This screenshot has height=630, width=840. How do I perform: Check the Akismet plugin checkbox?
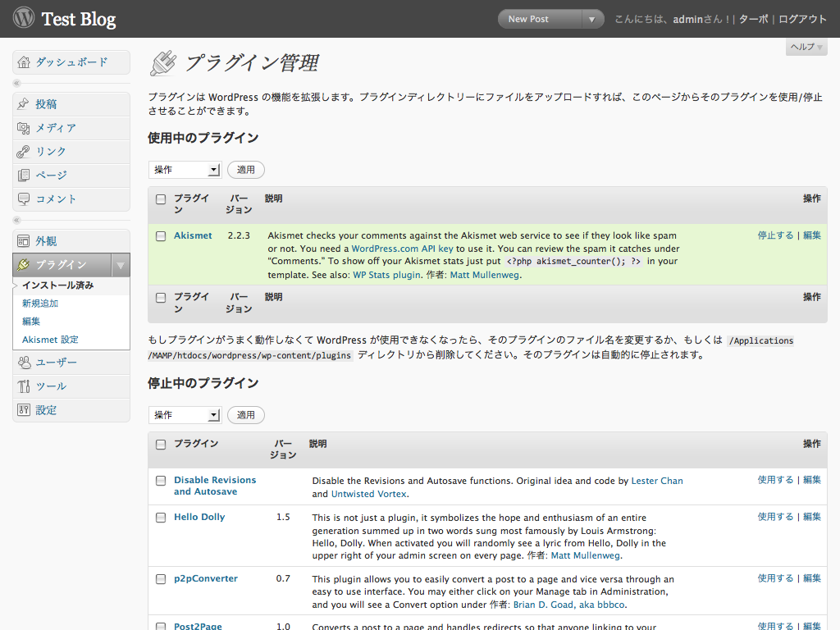point(161,236)
